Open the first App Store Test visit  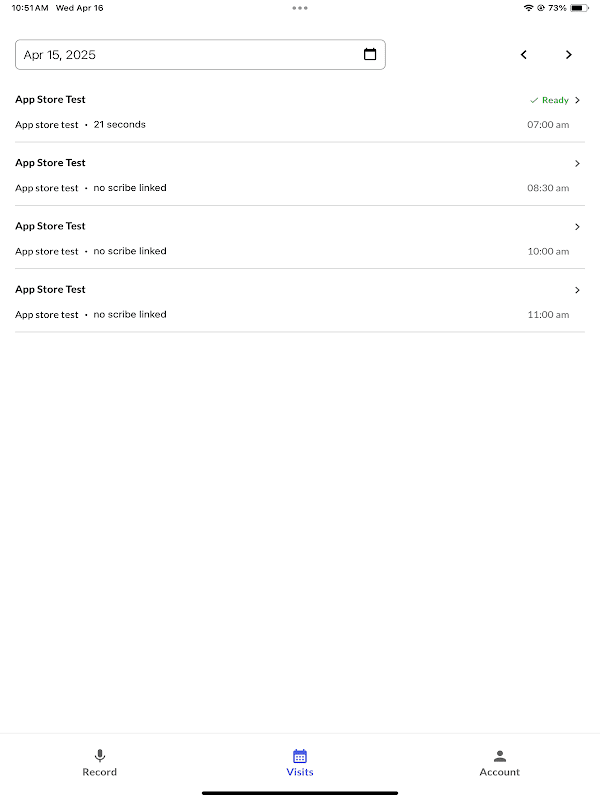pyautogui.click(x=51, y=100)
